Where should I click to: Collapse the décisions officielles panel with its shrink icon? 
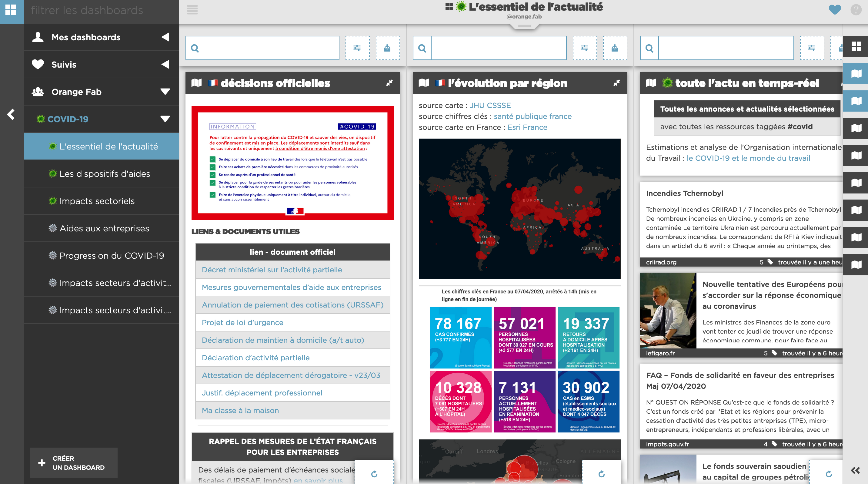point(389,83)
